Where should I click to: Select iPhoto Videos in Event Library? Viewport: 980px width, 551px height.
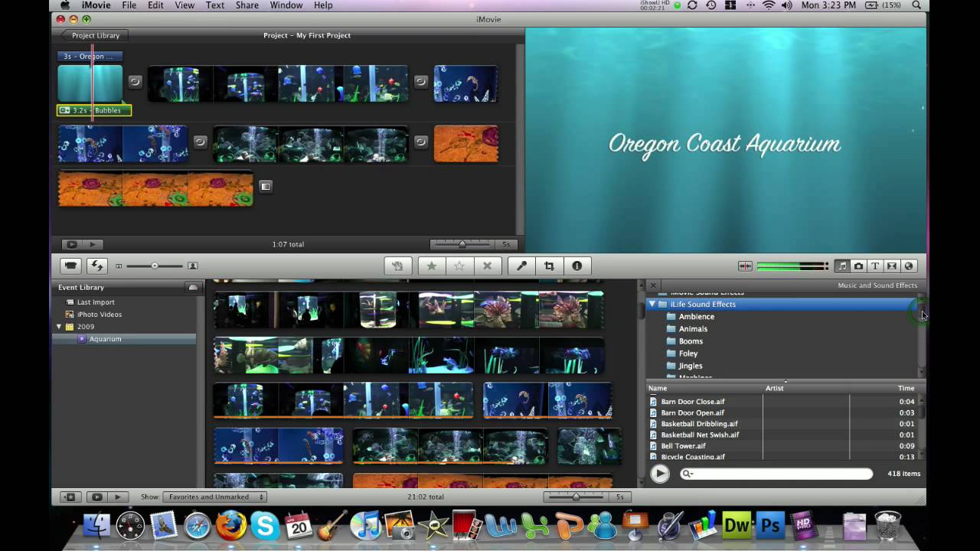point(93,315)
